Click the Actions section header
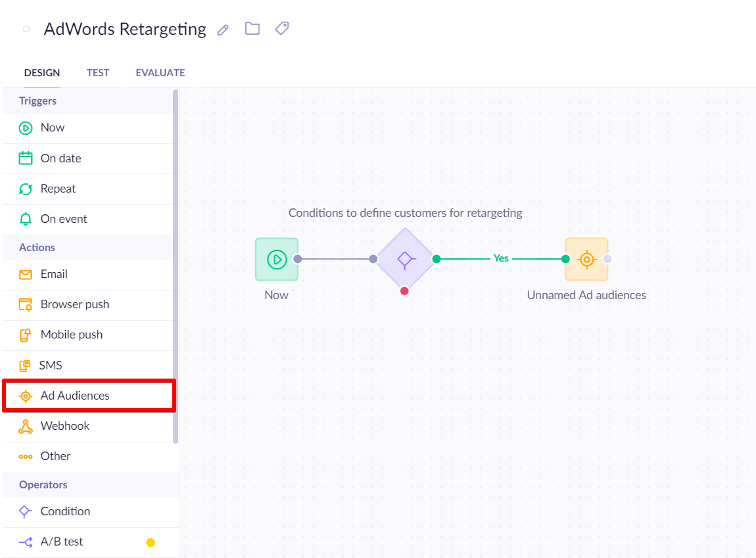 click(x=37, y=247)
